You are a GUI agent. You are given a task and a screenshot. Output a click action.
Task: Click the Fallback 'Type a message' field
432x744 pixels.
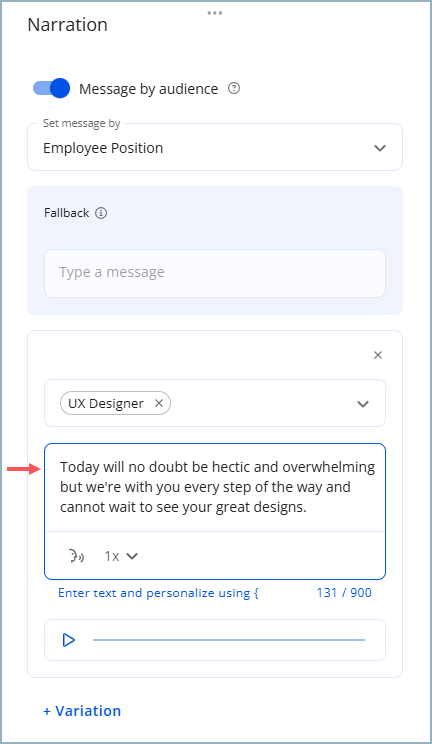(215, 273)
